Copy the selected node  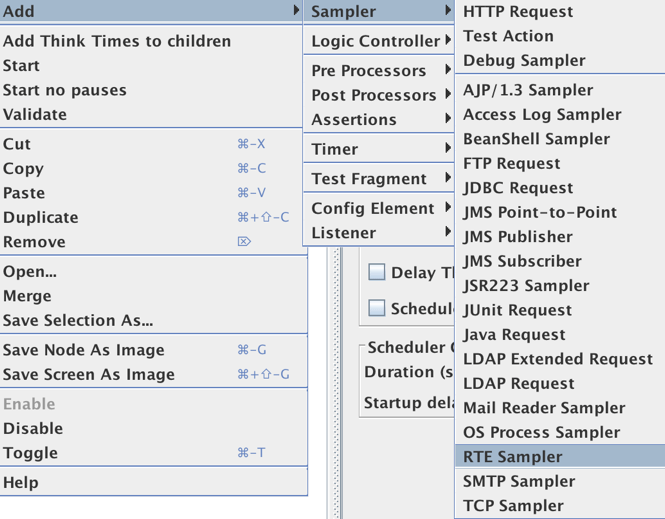tap(151, 169)
